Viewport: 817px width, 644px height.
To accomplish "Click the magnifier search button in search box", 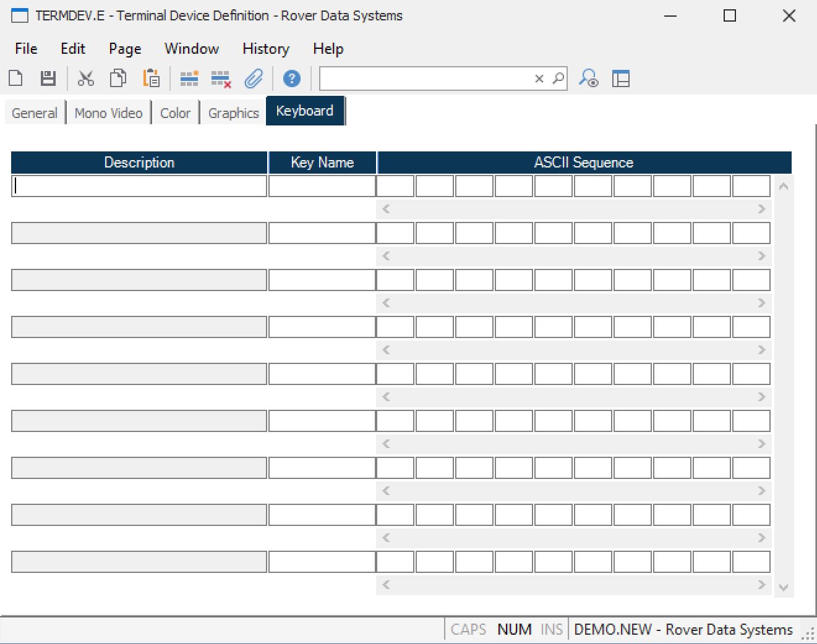I will point(558,78).
